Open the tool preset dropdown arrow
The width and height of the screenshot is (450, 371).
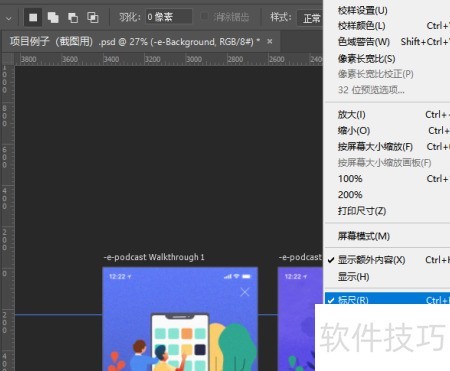[9, 18]
